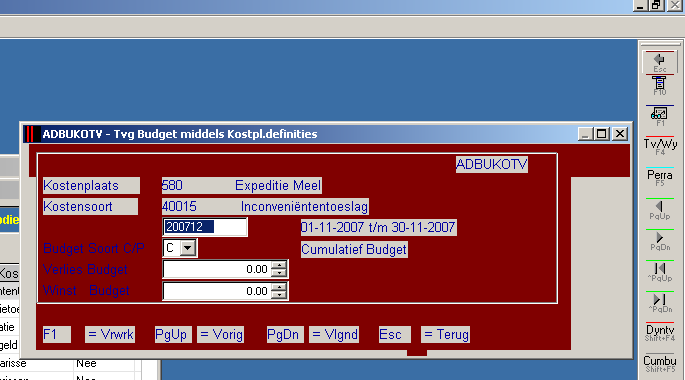685x380 pixels.
Task: Click the '= Terug' function label
Action: click(446, 335)
